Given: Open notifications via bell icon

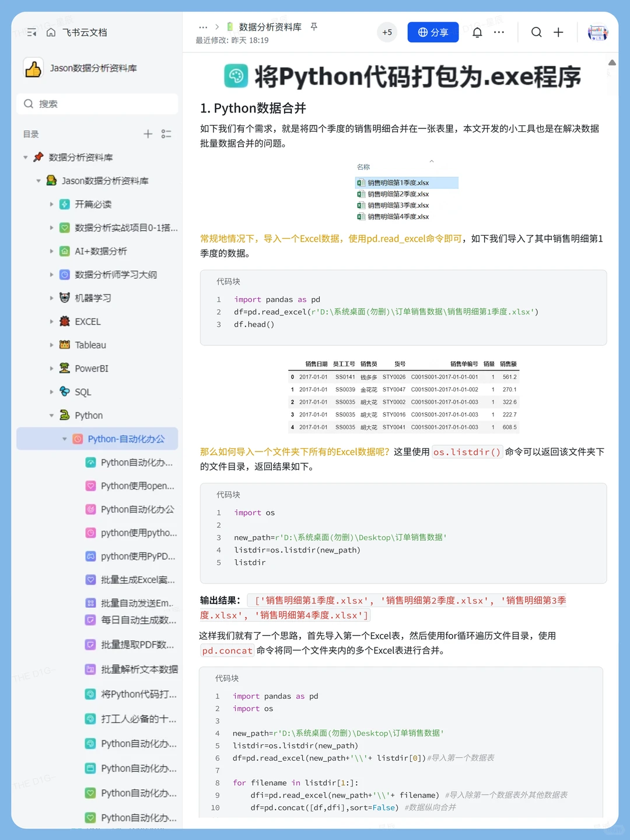Looking at the screenshot, I should (x=477, y=33).
